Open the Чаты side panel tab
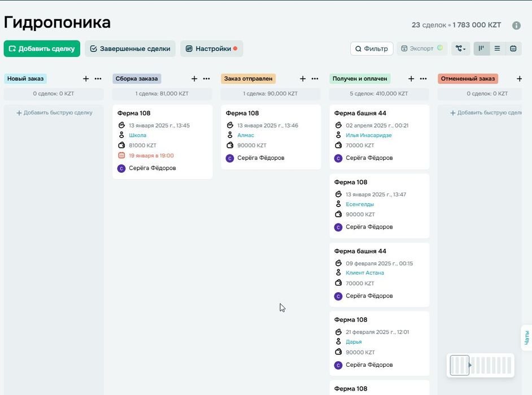Image resolution: width=532 pixels, height=395 pixels. pyautogui.click(x=526, y=337)
